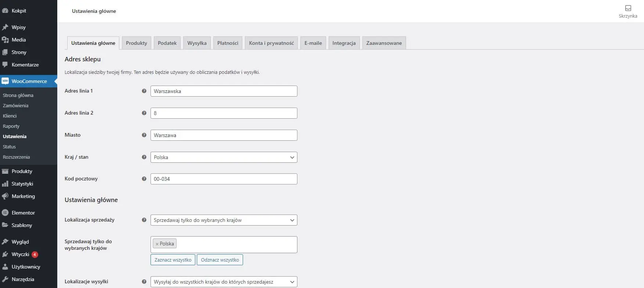Open the Lokalizacje wysyłki dropdown
Screen dimensions: 644x288
pyautogui.click(x=224, y=282)
